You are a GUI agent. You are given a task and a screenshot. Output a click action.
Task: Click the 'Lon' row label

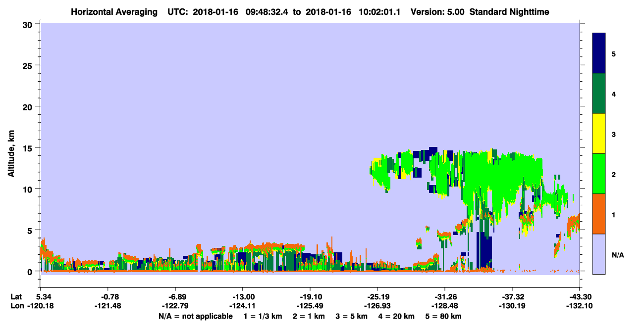tap(16, 306)
